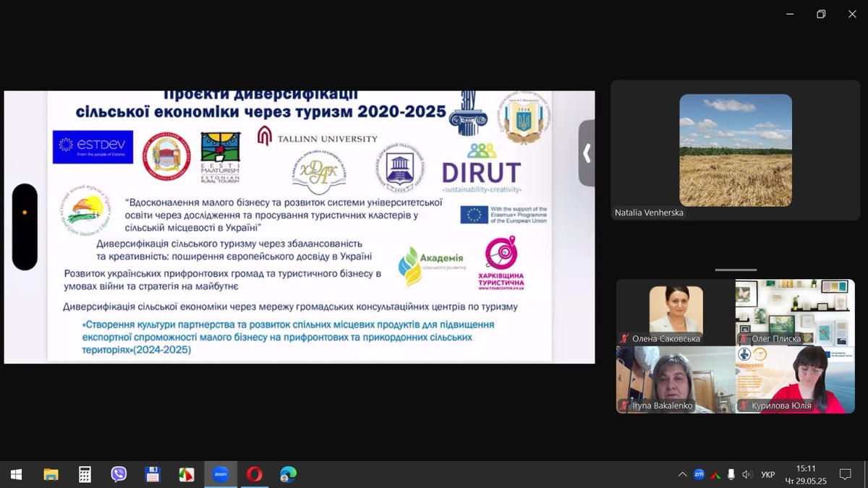The height and width of the screenshot is (488, 868).
Task: Click the Олена Саковська name label
Action: click(x=666, y=338)
